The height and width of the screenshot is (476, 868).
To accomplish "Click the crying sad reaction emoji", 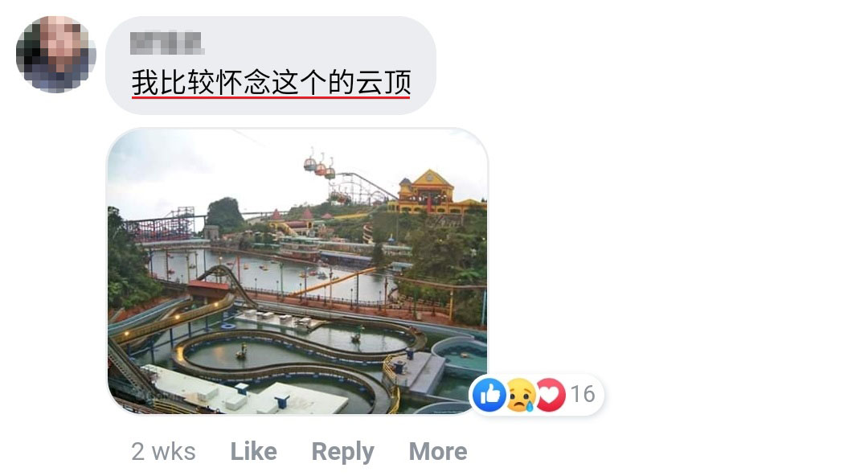I will (520, 395).
